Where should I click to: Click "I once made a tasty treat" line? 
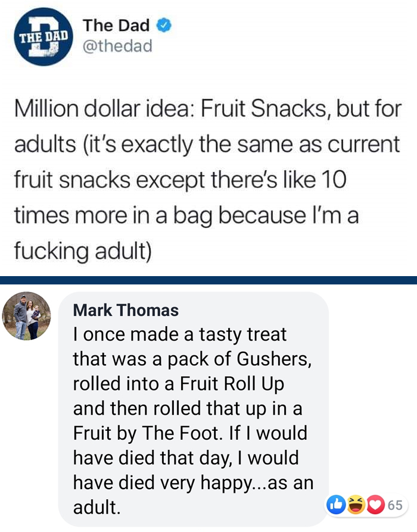180,334
